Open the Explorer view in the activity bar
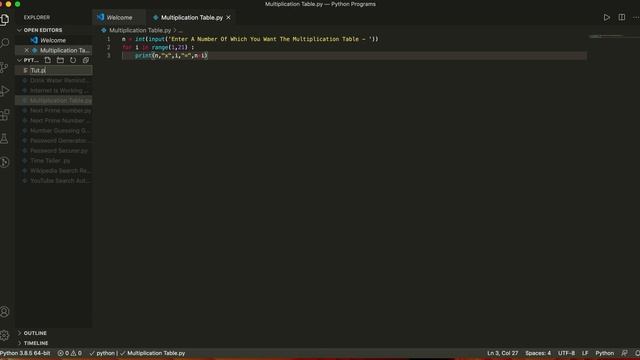640x360 pixels. point(4,19)
